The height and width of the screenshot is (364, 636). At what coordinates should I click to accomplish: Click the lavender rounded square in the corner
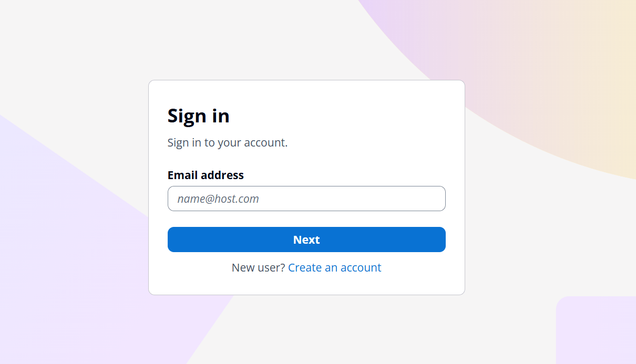(597, 331)
